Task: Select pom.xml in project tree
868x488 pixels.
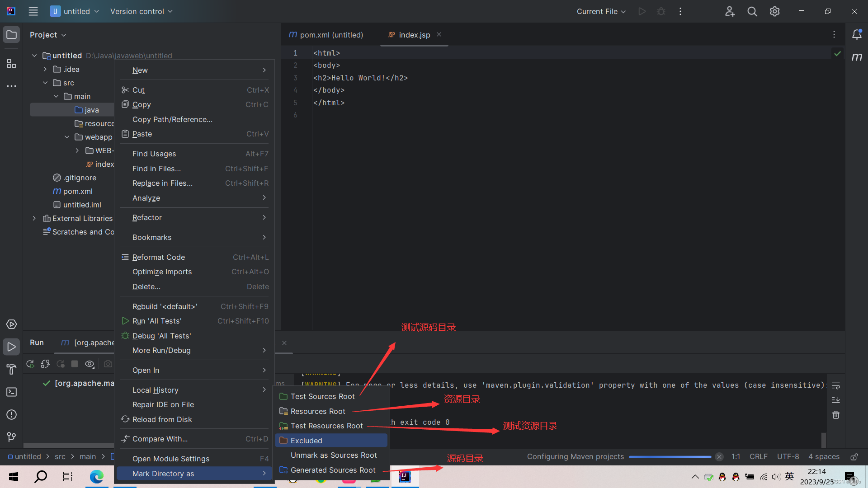Action: click(78, 191)
